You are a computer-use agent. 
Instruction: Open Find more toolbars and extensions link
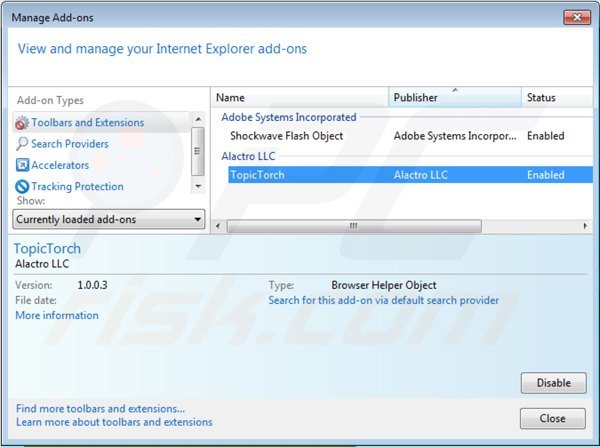[x=100, y=409]
